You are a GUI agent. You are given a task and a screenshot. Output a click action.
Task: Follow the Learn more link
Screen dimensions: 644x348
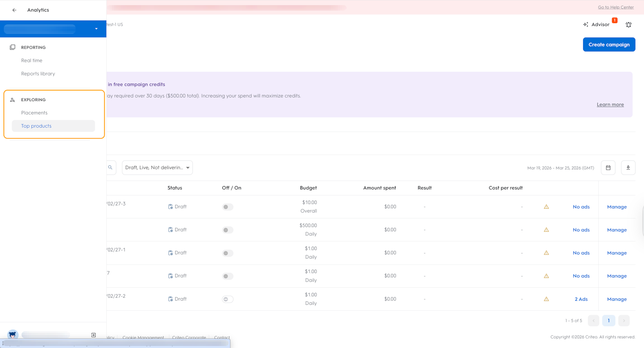coord(610,105)
